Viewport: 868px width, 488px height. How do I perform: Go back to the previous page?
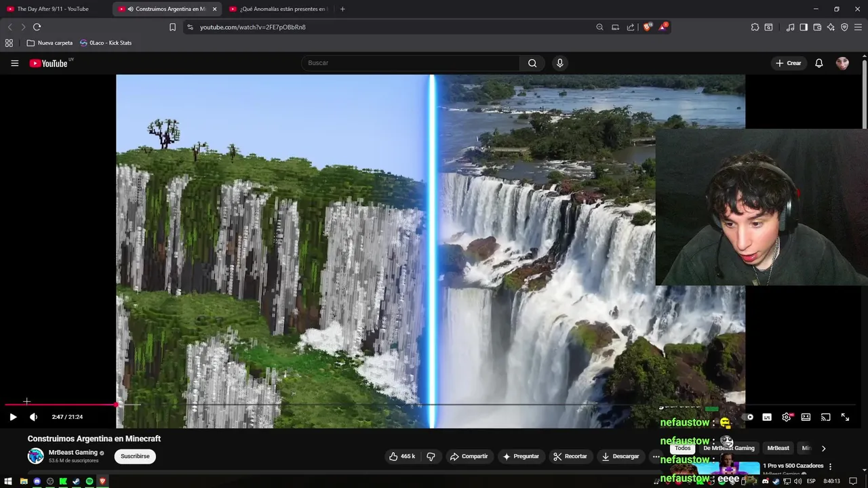pos(9,27)
